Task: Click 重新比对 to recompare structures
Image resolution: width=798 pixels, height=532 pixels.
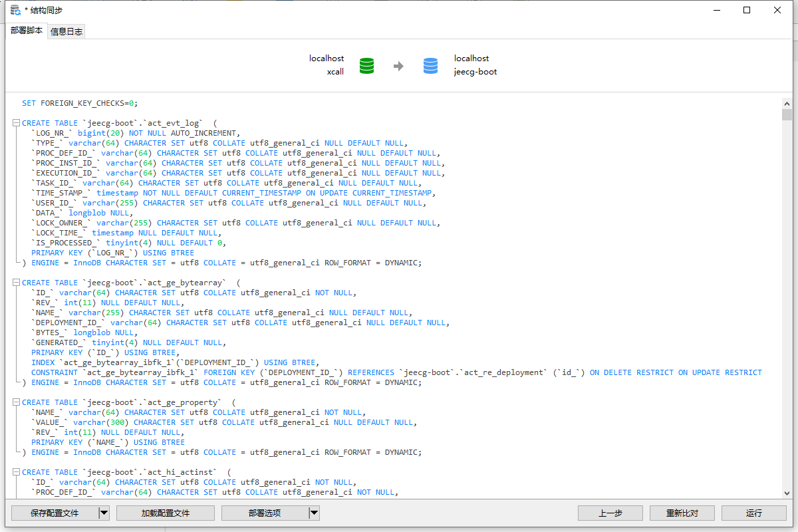Action: coord(682,513)
